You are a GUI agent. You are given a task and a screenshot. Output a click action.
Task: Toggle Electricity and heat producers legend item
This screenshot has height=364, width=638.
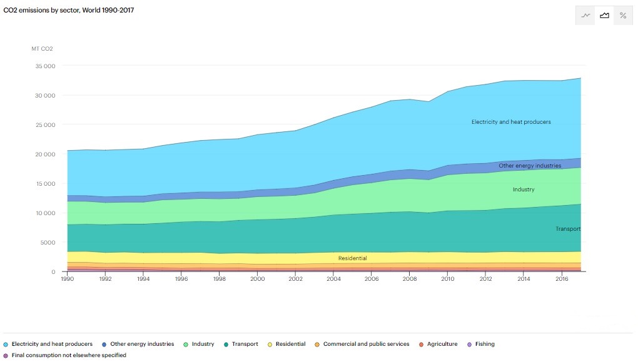(x=51, y=344)
